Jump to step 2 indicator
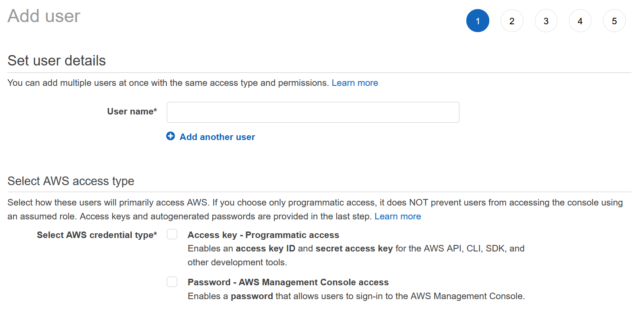Screen dimensions: 644x323 512,21
